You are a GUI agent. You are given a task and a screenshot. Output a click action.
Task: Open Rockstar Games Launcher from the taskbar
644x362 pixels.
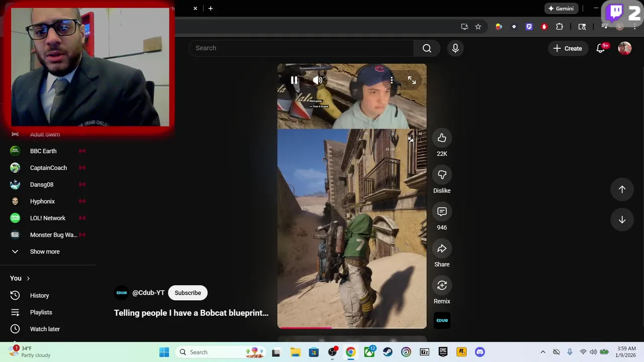tap(461, 352)
